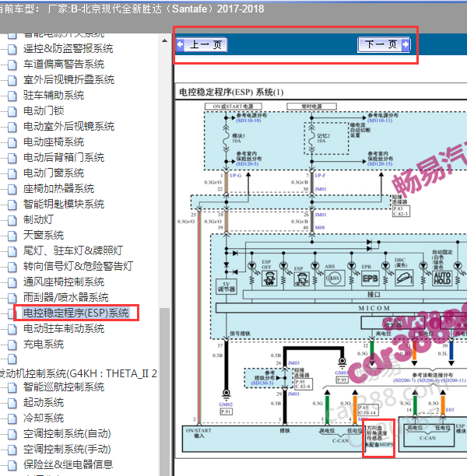The image size is (467, 476).
Task: Click GM02 ground point label
Action: (x=226, y=404)
